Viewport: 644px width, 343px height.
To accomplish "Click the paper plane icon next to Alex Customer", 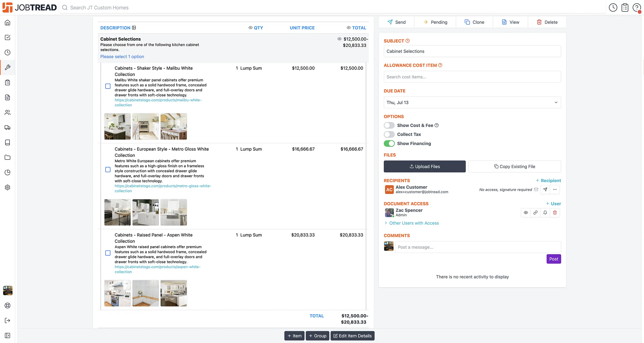I will (545, 190).
